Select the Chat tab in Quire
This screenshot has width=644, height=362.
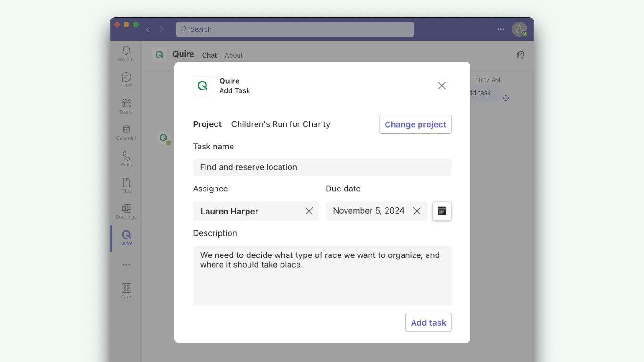click(x=209, y=55)
